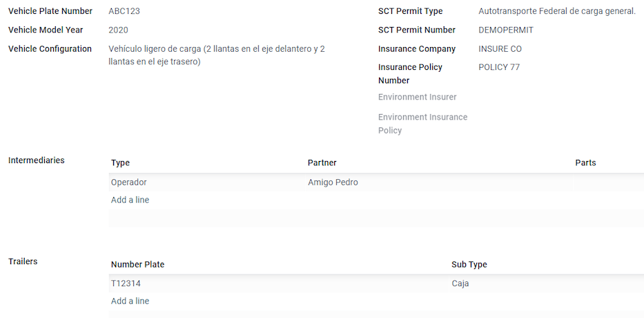
Task: Add a line to the Trailers table
Action: (130, 301)
